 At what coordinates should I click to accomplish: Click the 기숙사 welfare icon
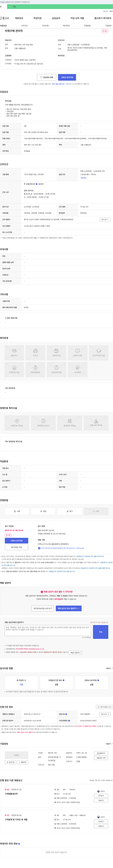[35, 353]
